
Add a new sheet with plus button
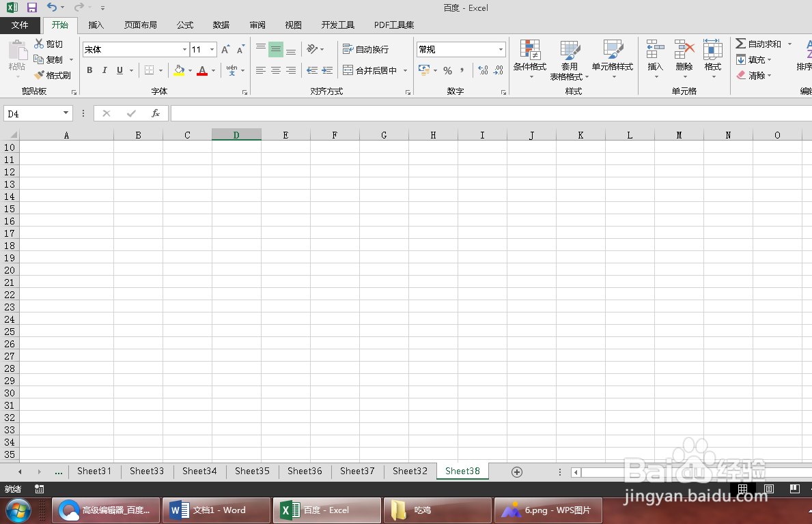(516, 471)
